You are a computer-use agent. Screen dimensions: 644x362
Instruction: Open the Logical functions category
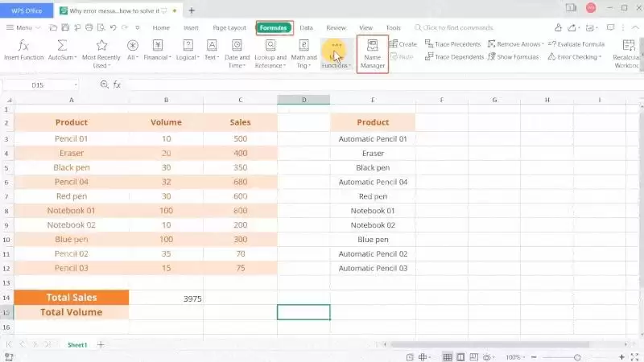click(188, 51)
